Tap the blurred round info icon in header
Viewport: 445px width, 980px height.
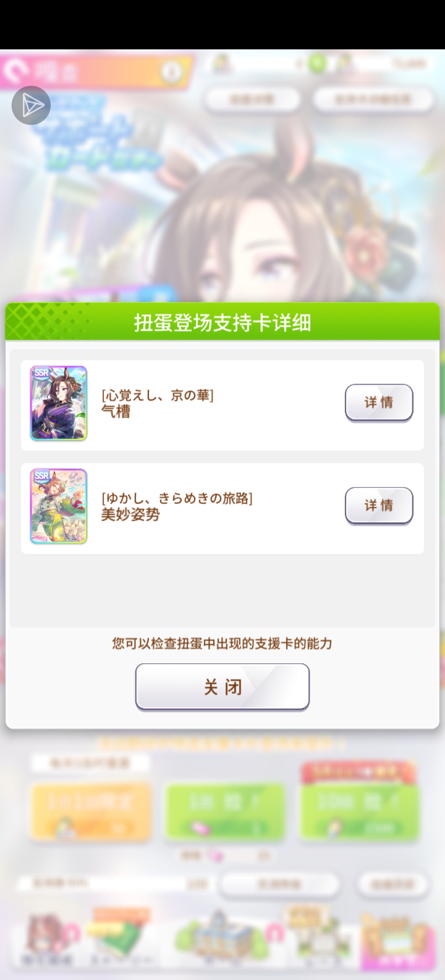point(171,71)
